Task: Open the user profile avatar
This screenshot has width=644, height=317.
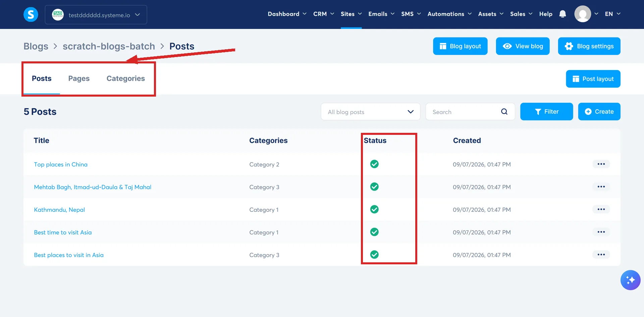Action: click(x=583, y=14)
